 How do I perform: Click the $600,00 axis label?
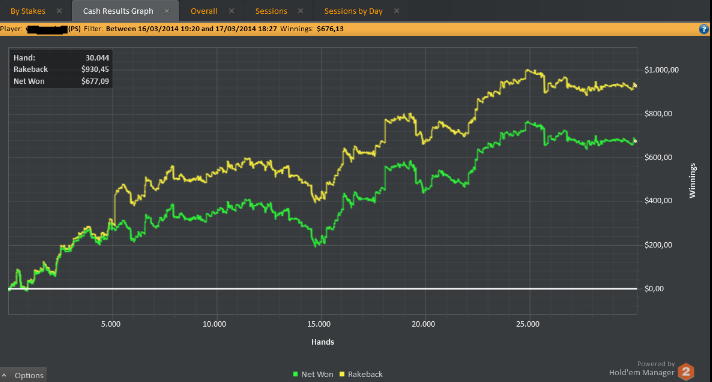658,157
